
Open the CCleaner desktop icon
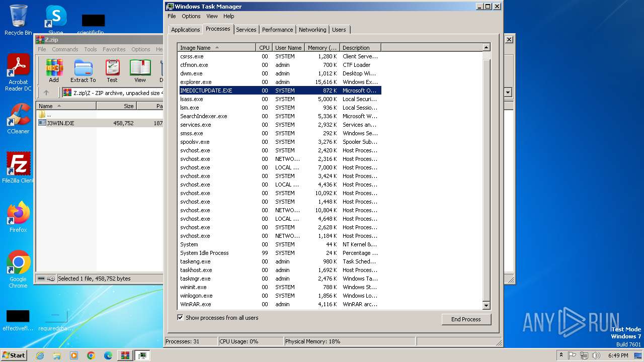pos(18,118)
